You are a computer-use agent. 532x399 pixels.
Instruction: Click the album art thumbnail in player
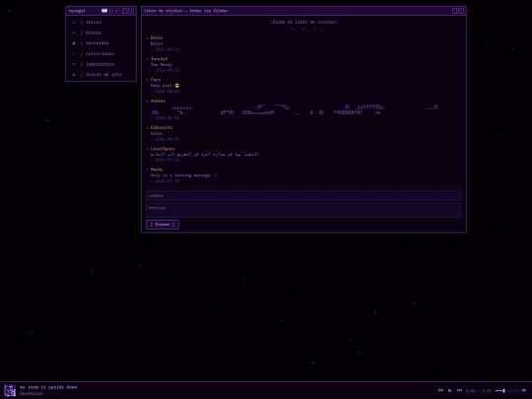click(10, 390)
